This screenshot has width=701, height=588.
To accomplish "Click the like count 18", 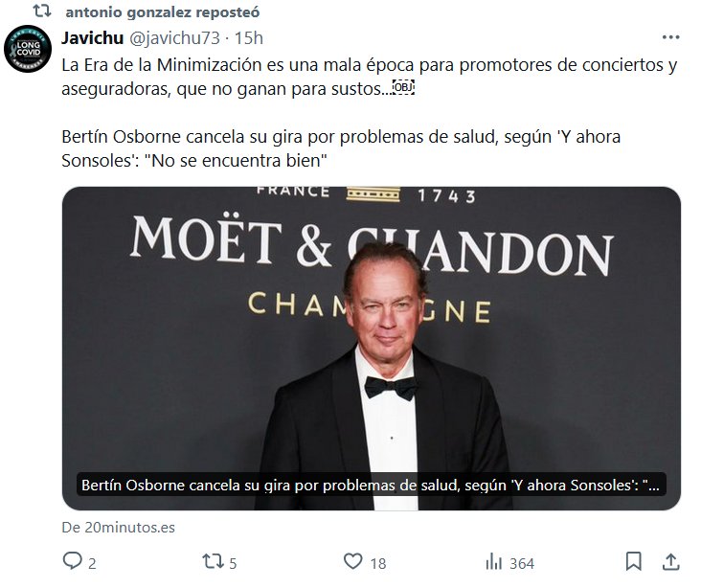I will [377, 563].
